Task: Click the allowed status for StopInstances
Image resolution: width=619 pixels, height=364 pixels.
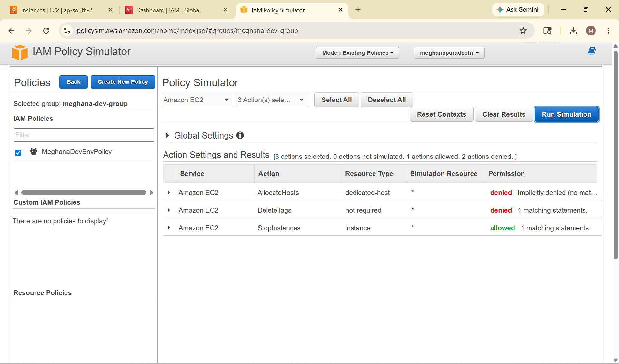Action: (x=503, y=228)
